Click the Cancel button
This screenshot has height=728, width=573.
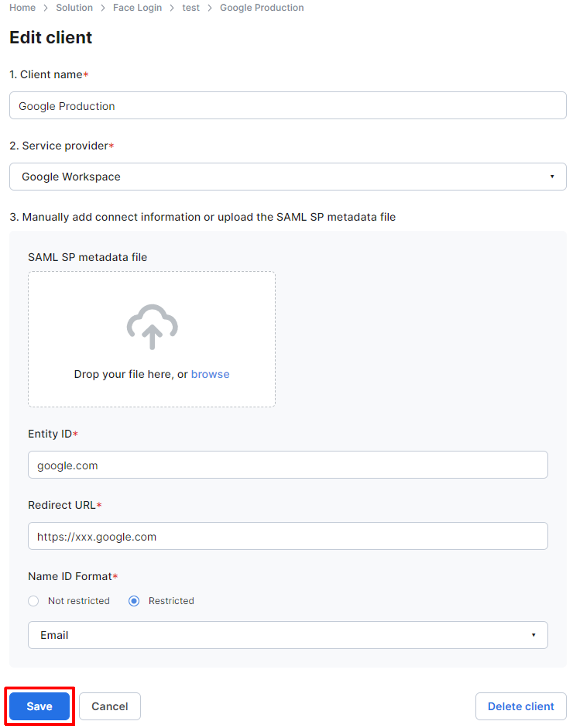click(x=109, y=704)
